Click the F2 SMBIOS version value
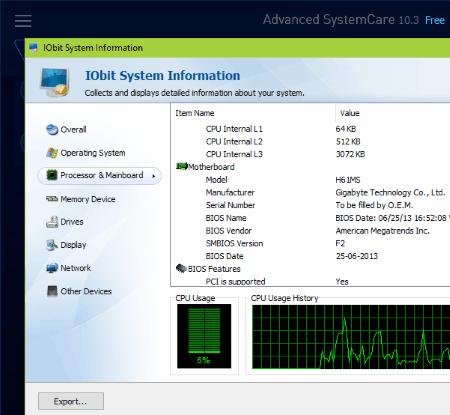The image size is (450, 415). (340, 243)
